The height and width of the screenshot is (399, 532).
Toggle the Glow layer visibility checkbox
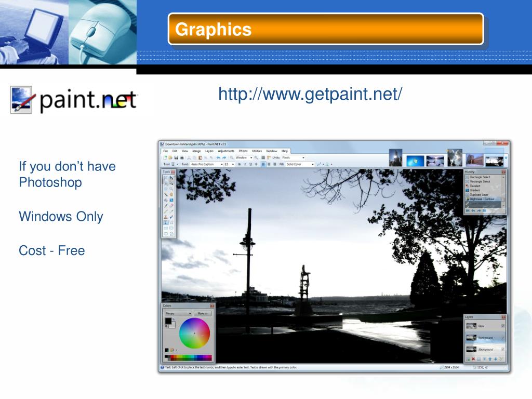coord(503,326)
